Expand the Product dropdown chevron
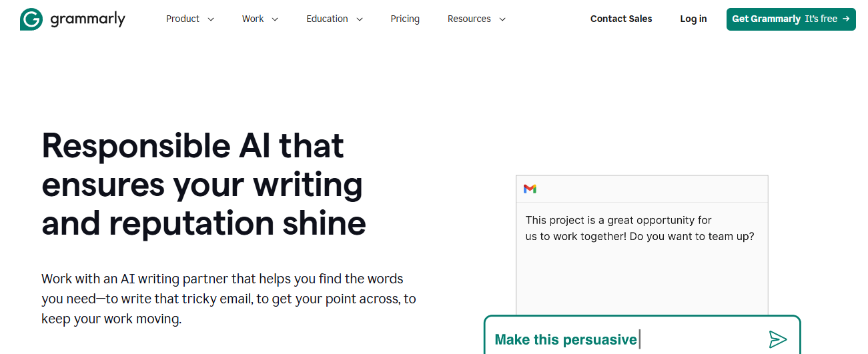 (211, 19)
